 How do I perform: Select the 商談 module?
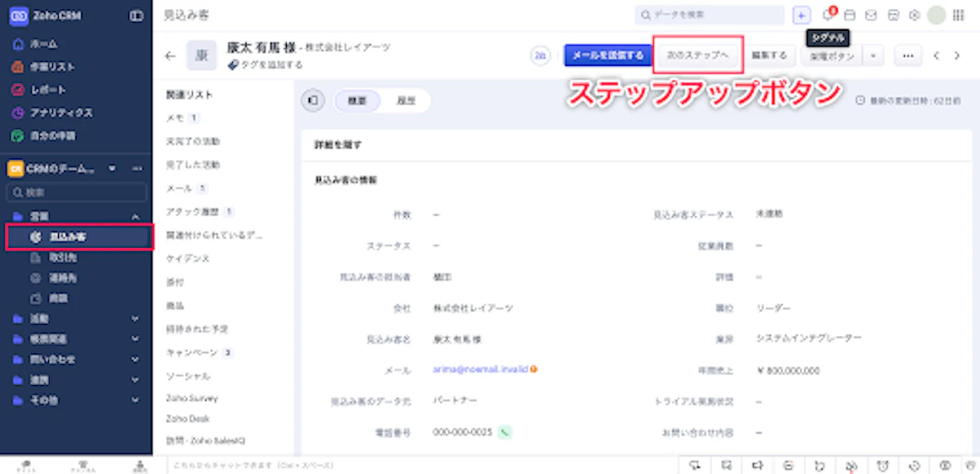point(58,299)
